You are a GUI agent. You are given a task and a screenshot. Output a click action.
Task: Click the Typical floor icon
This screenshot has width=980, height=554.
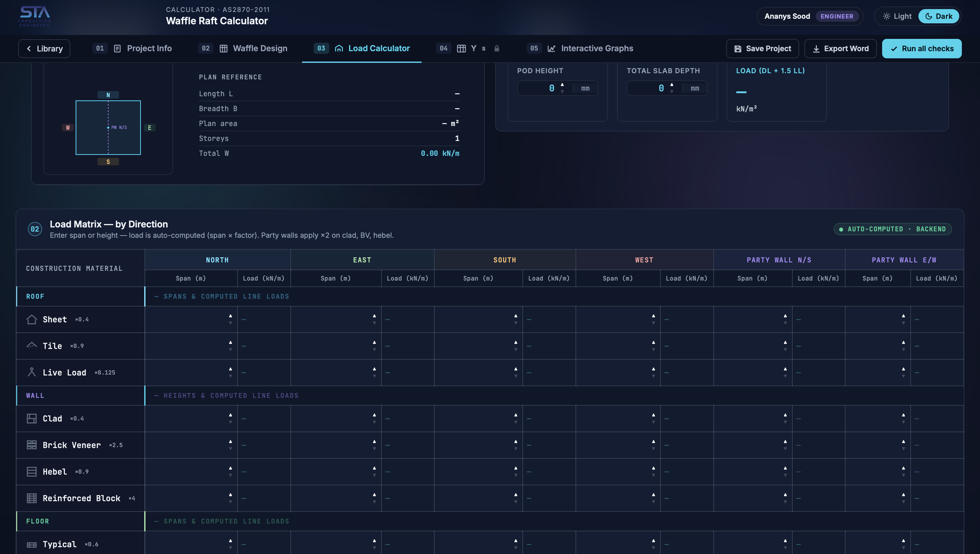click(x=31, y=545)
